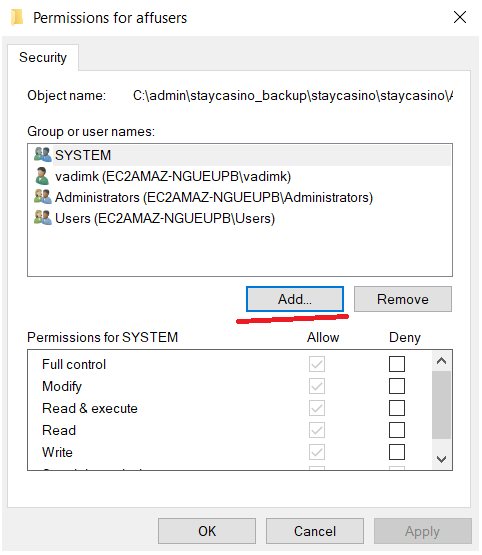The image size is (482, 555).
Task: Click the permissions list scroll down arrow
Action: click(441, 459)
